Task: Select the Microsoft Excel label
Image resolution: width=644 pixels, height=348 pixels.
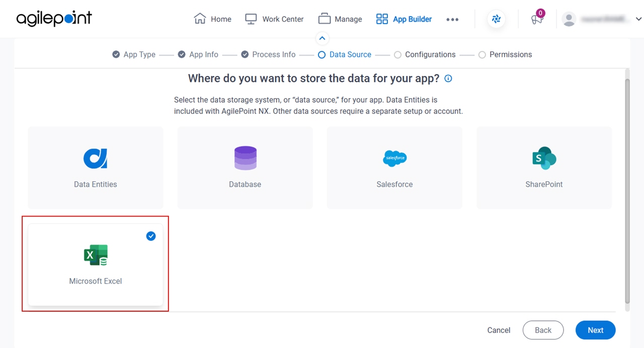Action: (x=96, y=281)
